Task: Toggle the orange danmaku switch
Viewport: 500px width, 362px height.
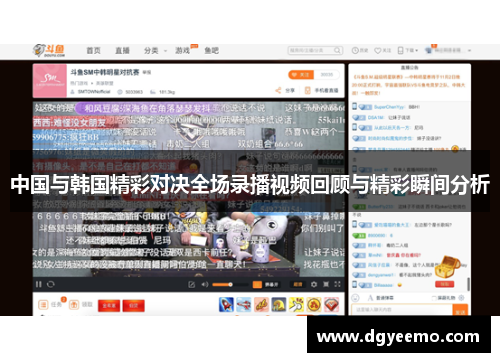Action: pos(257,284)
